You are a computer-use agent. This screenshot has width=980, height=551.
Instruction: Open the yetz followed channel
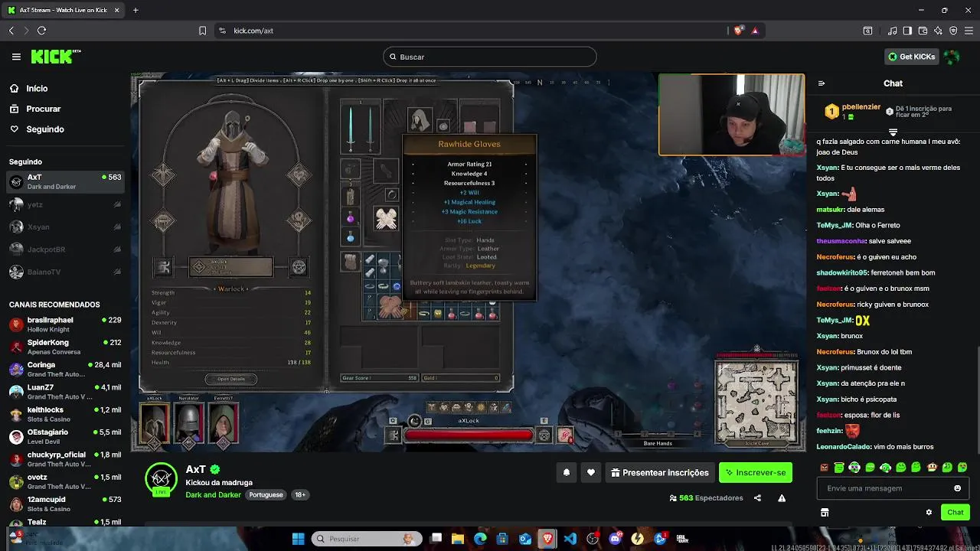(x=65, y=204)
